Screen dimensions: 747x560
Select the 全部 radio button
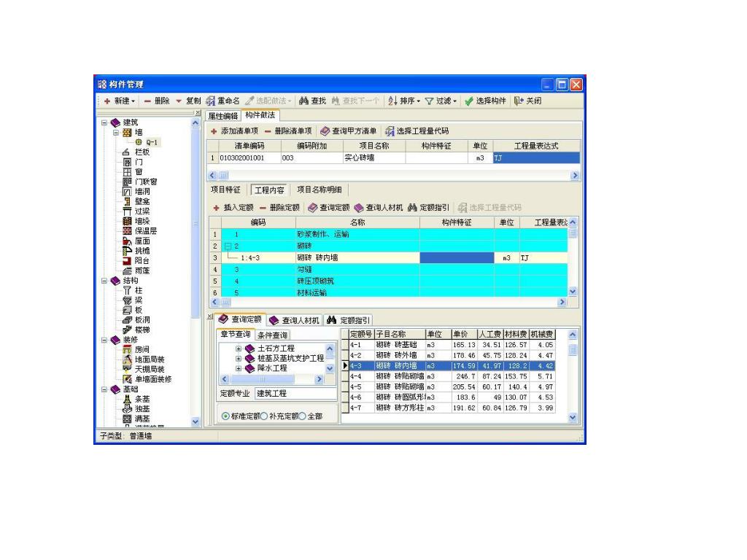(x=302, y=416)
